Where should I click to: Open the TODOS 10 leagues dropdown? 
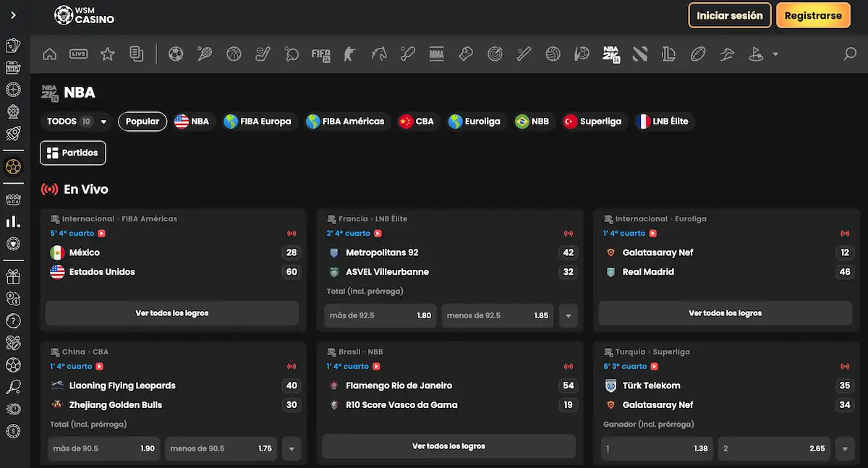pyautogui.click(x=77, y=122)
